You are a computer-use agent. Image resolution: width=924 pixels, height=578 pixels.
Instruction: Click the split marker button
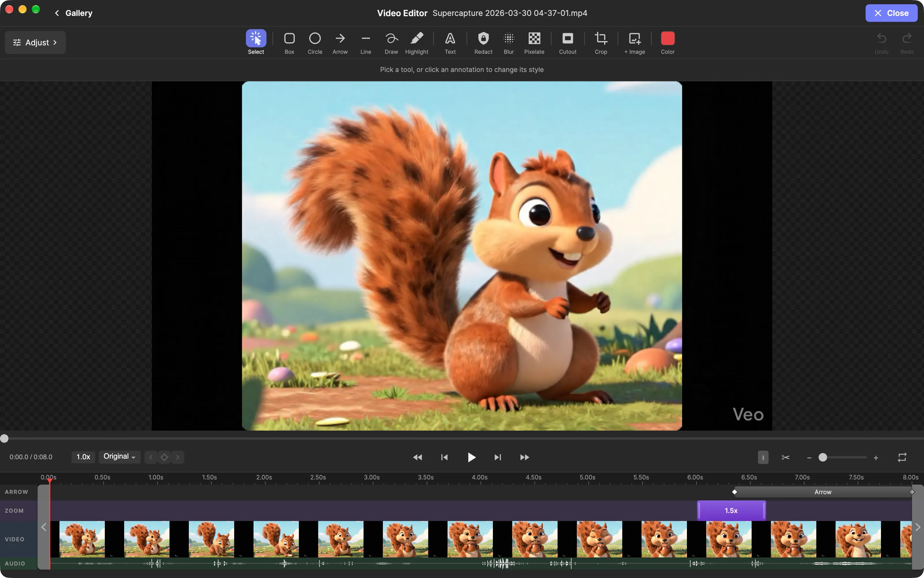pos(763,457)
